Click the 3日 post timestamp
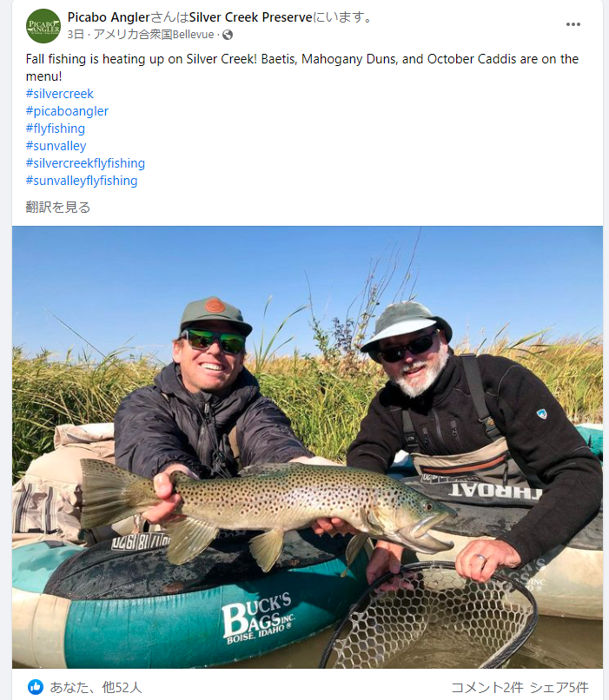The height and width of the screenshot is (700, 609). 76,35
